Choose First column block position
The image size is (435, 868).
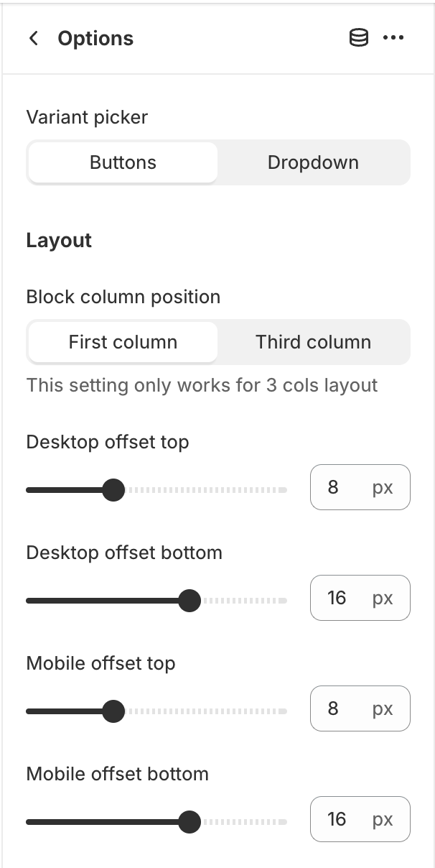pyautogui.click(x=123, y=342)
